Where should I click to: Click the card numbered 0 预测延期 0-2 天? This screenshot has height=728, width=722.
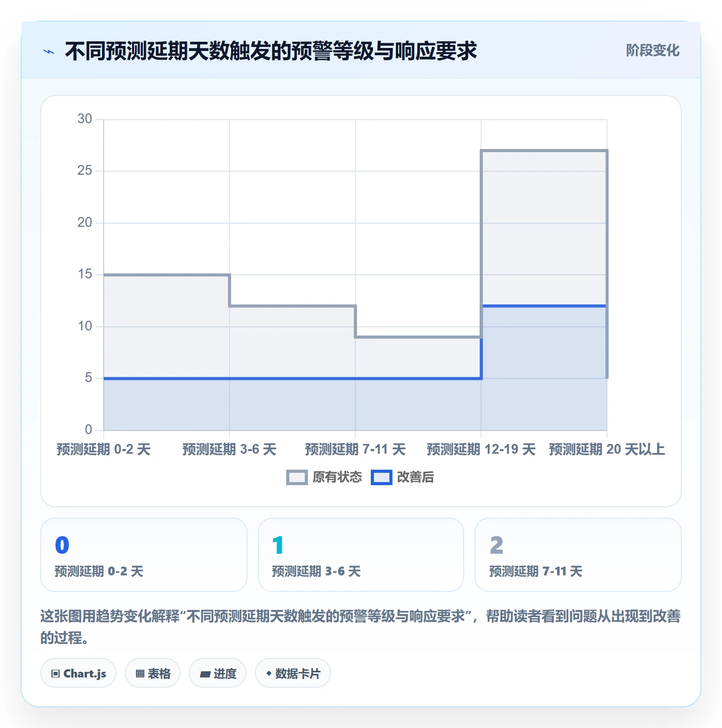pos(144,555)
